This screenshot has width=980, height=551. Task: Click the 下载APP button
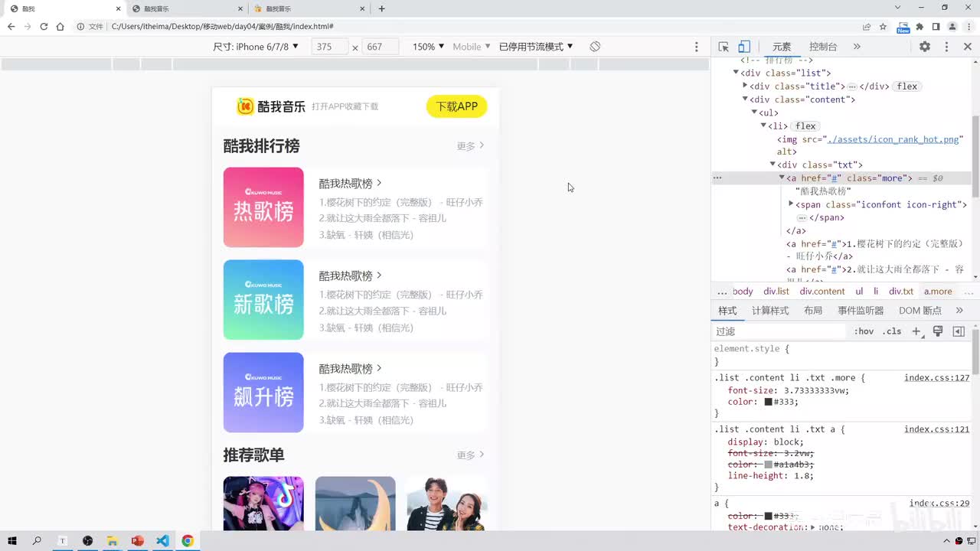point(456,106)
